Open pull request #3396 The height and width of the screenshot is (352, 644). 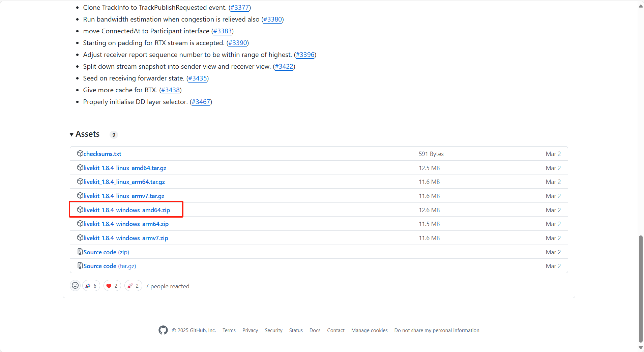[305, 55]
